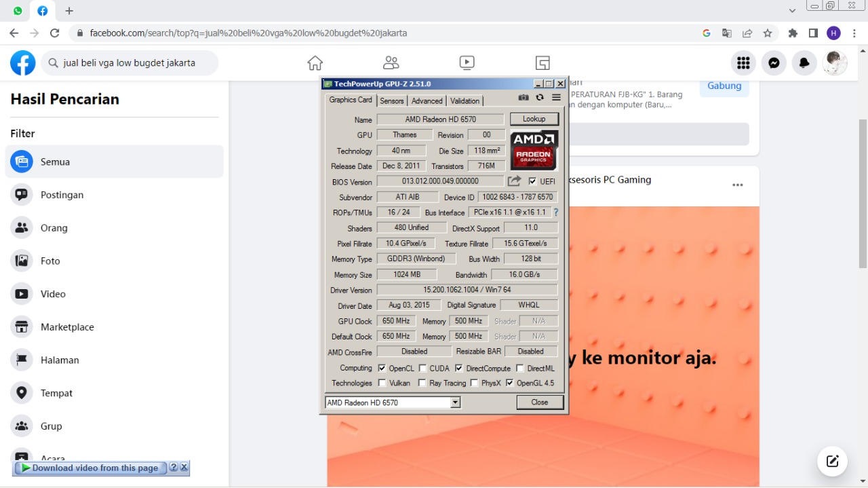Open the AMD Radeon HD 6570 GPU dropdown
The height and width of the screenshot is (488, 868).
(x=393, y=402)
